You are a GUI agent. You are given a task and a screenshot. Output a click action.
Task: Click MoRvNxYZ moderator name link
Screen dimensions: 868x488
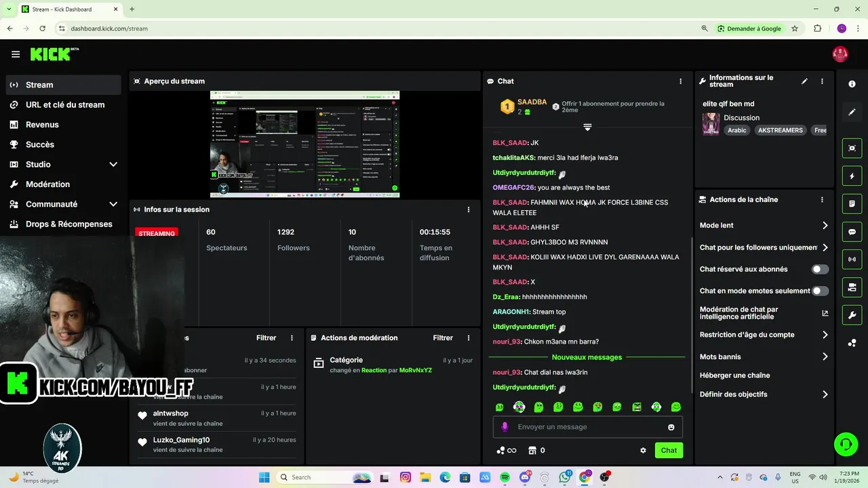tap(416, 371)
